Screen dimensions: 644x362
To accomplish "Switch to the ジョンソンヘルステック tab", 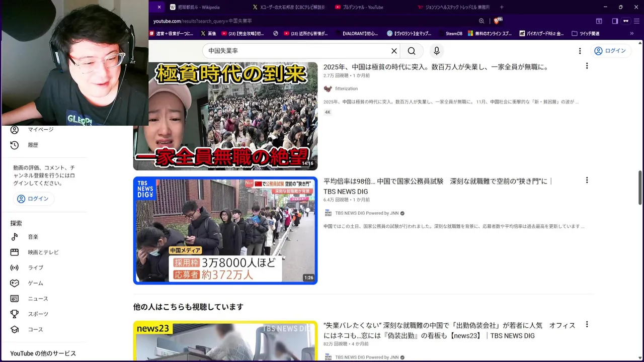I will click(454, 7).
